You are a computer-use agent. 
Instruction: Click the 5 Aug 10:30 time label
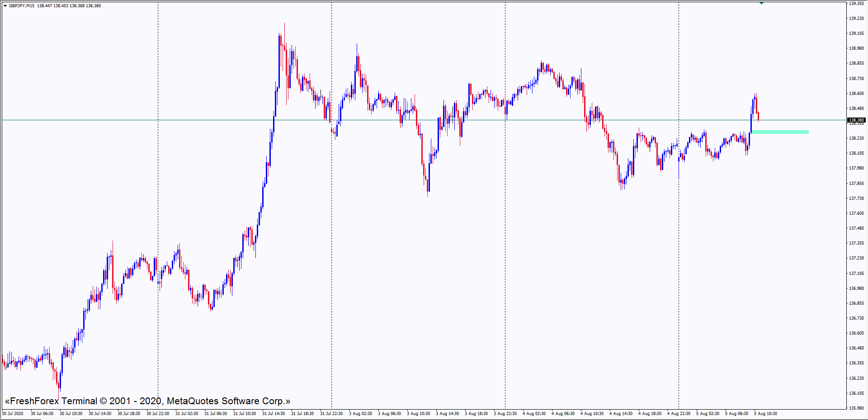[765, 414]
